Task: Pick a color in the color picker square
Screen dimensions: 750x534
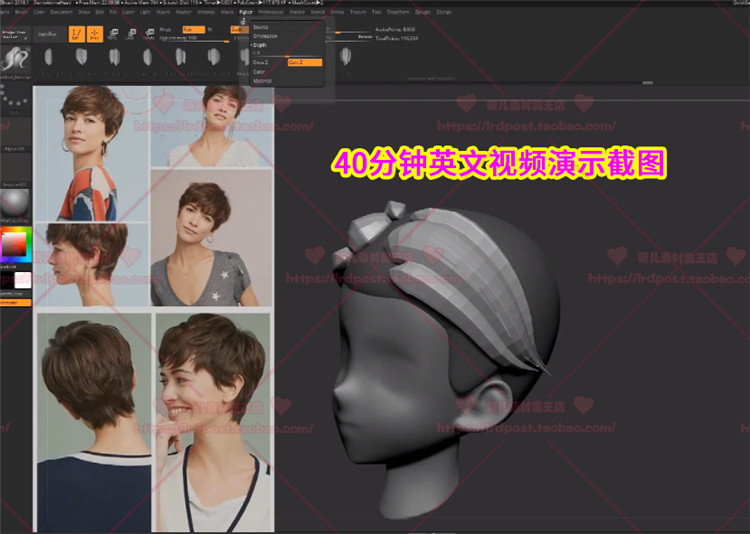Action: click(x=15, y=244)
